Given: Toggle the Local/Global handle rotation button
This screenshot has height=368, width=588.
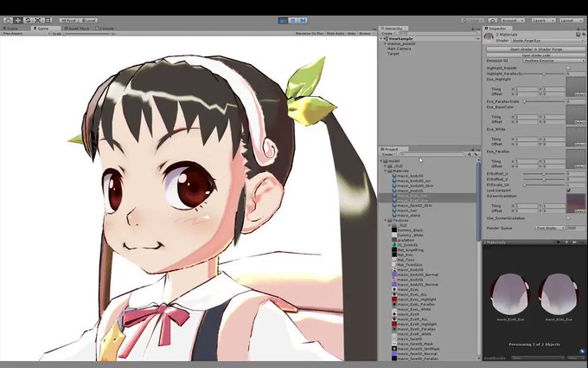Looking at the screenshot, I should (88, 20).
